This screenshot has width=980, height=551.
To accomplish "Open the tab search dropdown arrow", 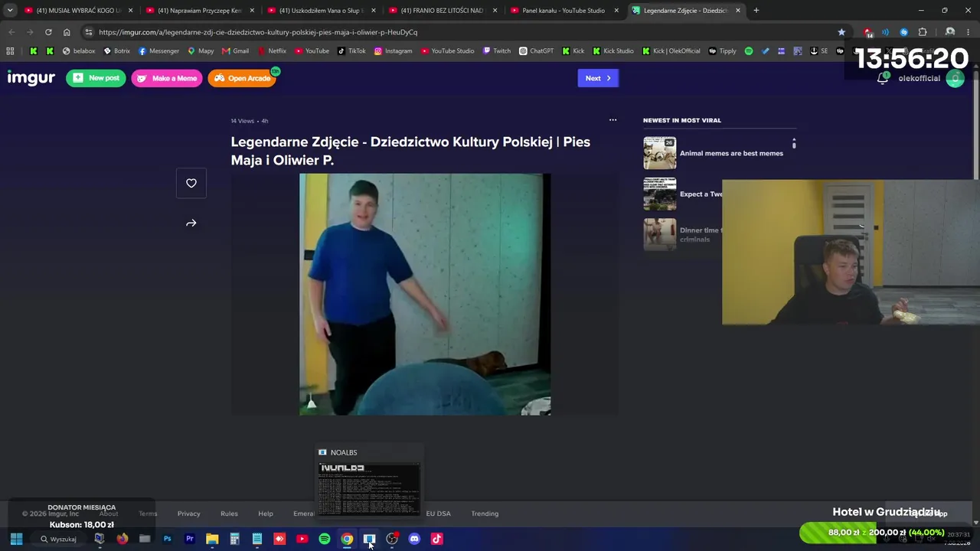I will (10, 11).
